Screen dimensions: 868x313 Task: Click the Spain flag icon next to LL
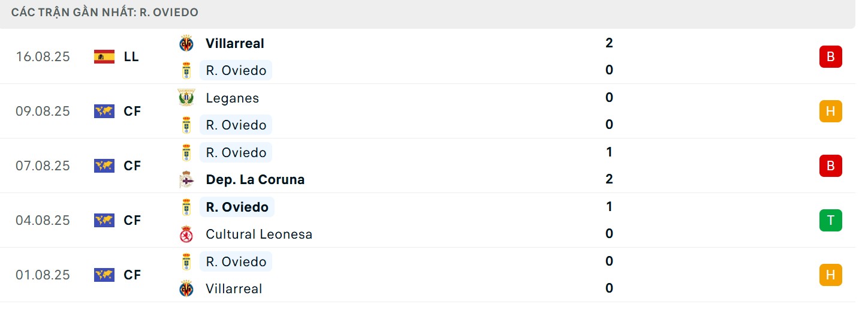click(x=104, y=57)
